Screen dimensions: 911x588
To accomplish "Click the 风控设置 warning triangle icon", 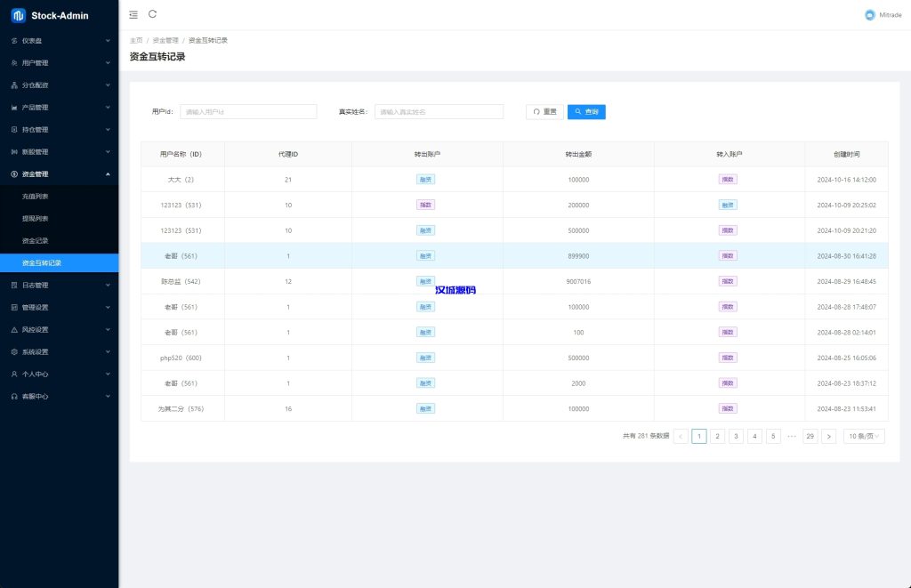I will [x=14, y=330].
